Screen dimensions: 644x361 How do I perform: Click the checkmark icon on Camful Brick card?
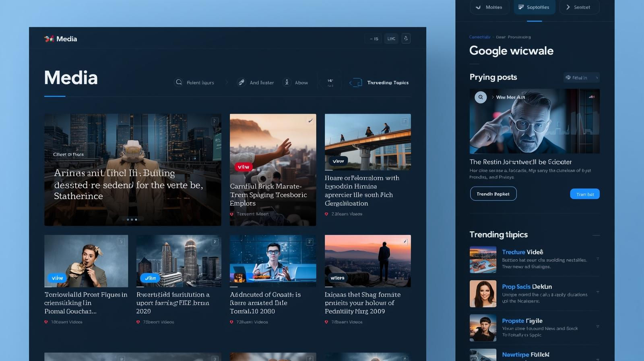click(310, 120)
